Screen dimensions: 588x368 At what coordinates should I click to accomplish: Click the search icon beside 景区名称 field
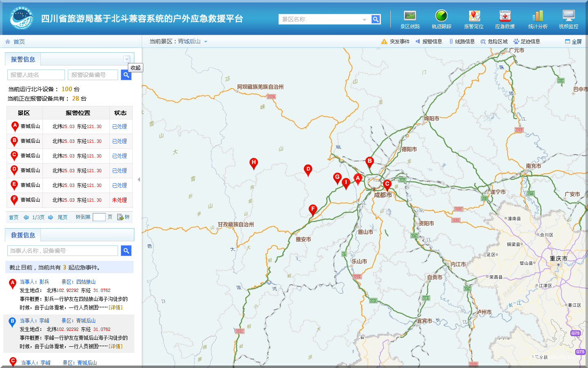click(376, 19)
